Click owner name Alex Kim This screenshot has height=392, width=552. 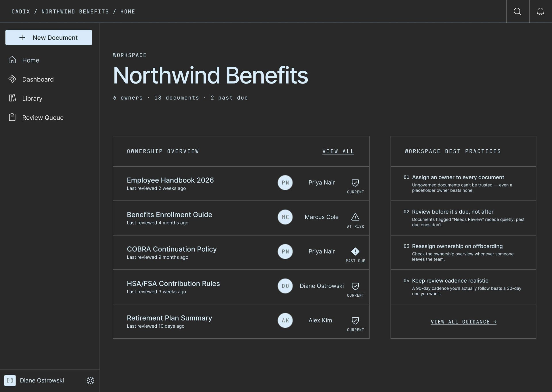(x=320, y=320)
